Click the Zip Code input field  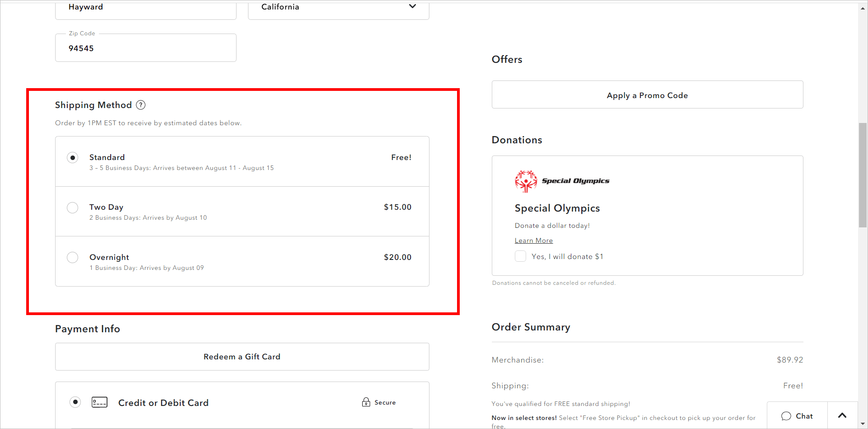(x=145, y=48)
